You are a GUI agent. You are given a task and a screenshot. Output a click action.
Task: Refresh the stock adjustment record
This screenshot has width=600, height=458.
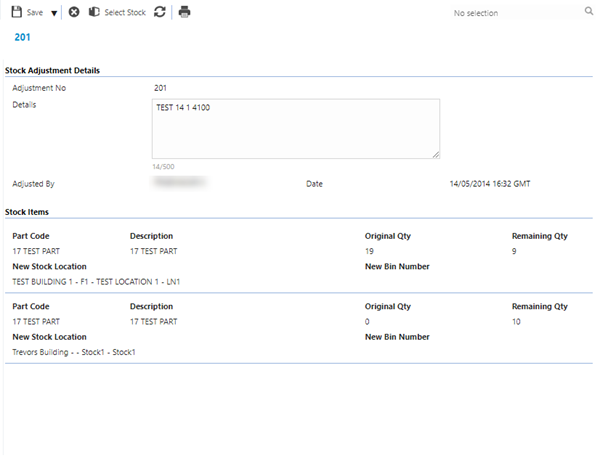[x=160, y=12]
